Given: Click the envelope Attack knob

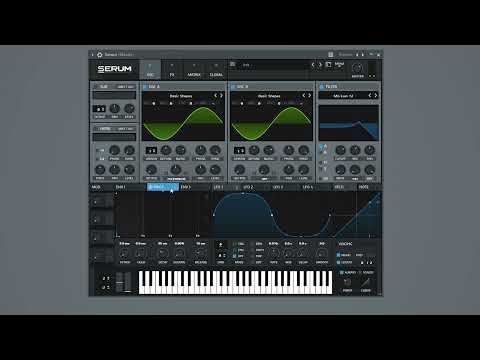Looking at the screenshot, I should point(125,253).
